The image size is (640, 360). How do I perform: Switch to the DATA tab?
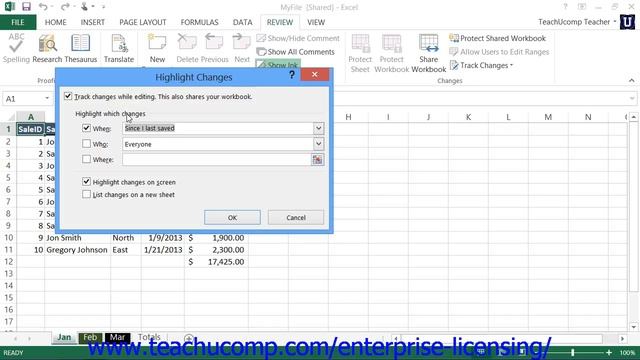242,22
